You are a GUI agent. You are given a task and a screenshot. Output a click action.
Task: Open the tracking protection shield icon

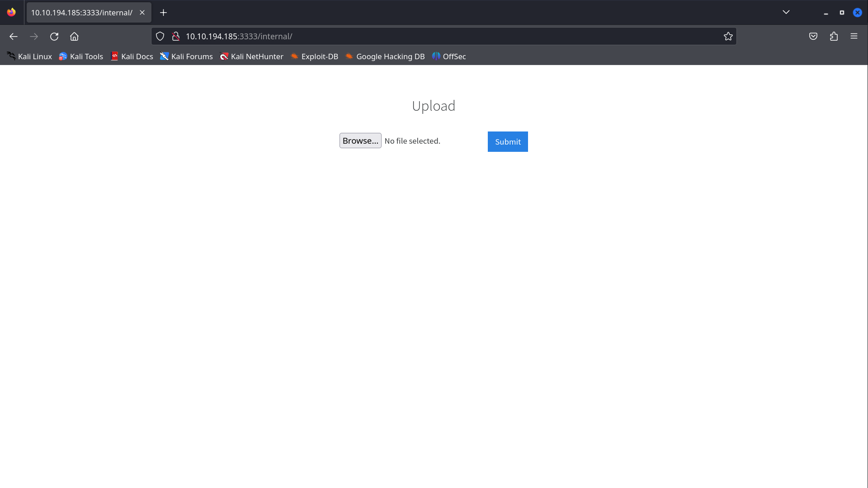[x=160, y=37]
